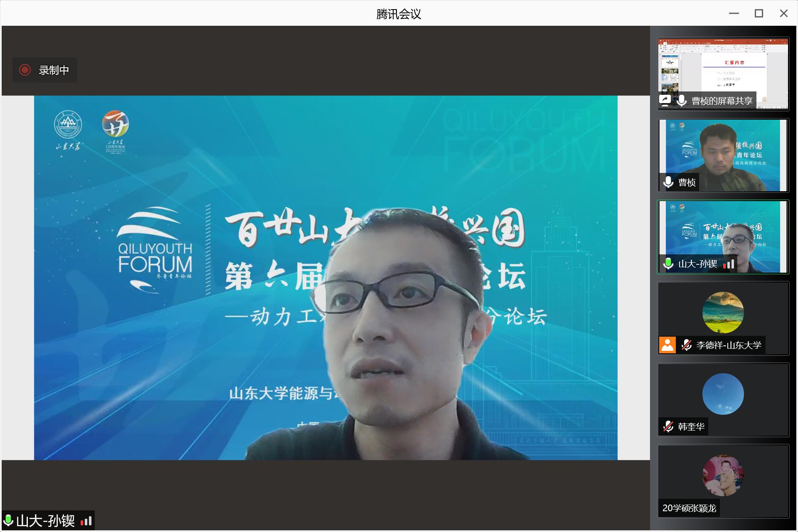
Task: Click green microphone icon in bottom-left speaker label
Action: 8,520
